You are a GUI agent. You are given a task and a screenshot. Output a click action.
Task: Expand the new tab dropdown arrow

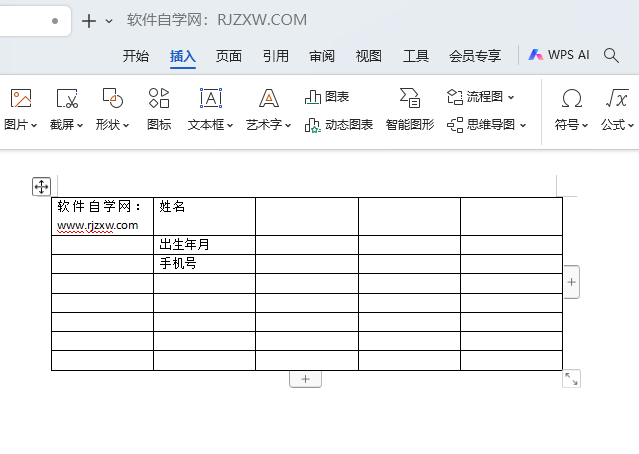click(x=109, y=21)
